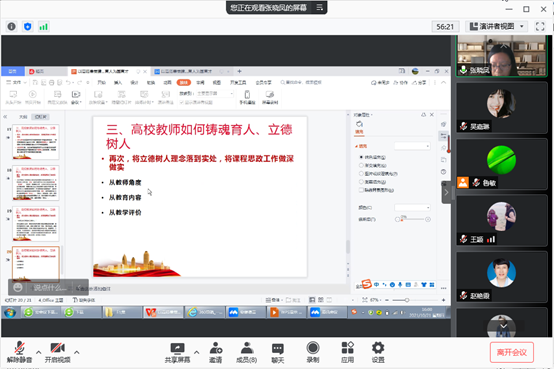Start recording with the 录制 icon
The height and width of the screenshot is (369, 554).
(x=313, y=353)
